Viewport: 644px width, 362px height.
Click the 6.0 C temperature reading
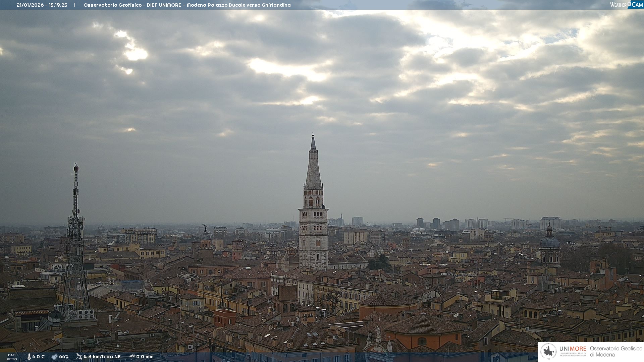click(x=39, y=357)
